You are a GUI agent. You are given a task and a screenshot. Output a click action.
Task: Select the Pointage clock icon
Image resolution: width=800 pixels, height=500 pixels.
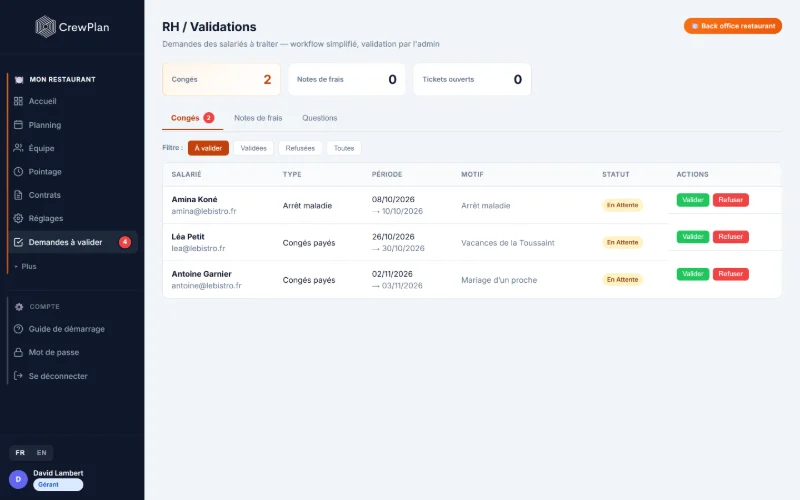18,171
